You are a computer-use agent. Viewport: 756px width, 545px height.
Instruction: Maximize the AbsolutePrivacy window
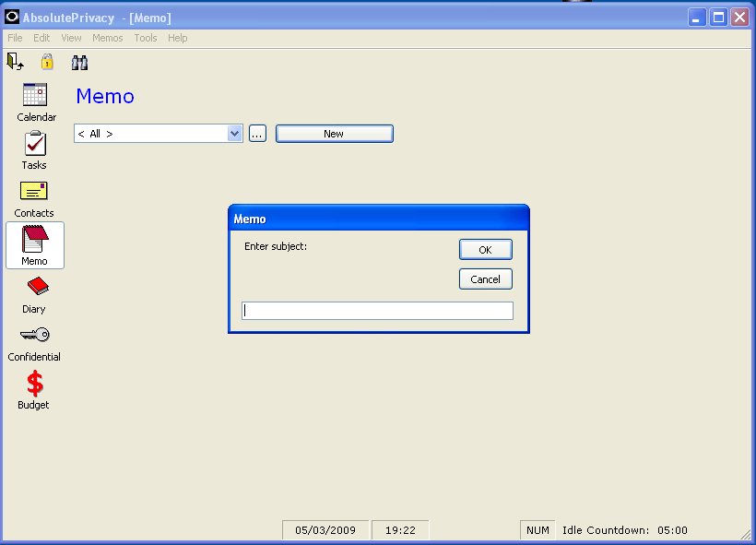(x=718, y=18)
